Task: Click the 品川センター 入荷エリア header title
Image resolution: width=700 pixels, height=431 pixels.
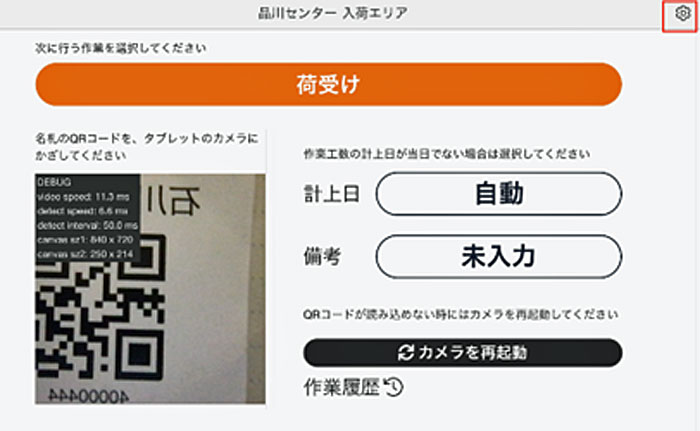Action: point(333,13)
